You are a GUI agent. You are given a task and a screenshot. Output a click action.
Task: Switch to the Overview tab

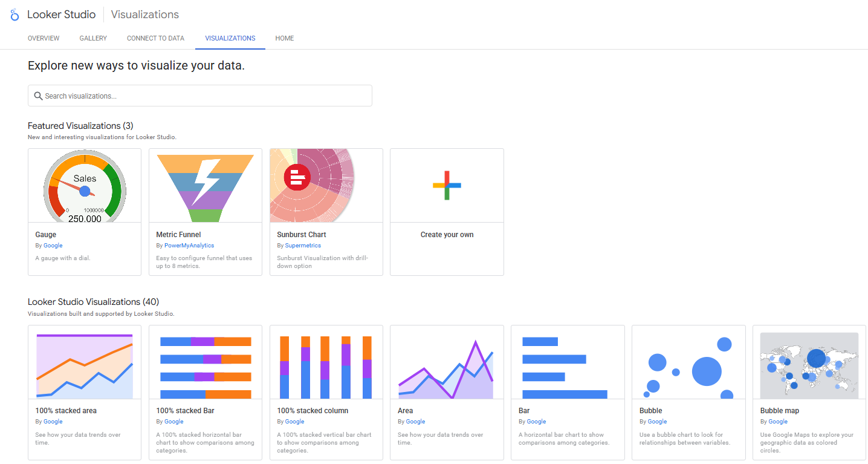pyautogui.click(x=44, y=38)
